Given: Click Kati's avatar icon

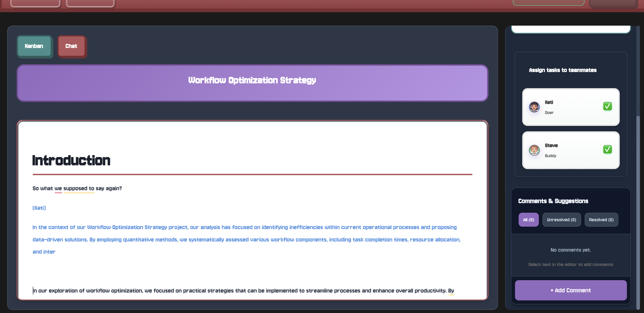Looking at the screenshot, I should [x=534, y=107].
